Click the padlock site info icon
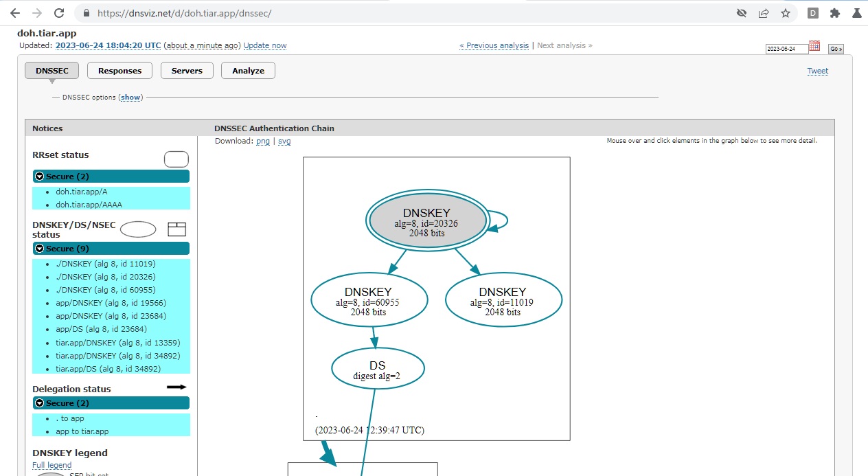This screenshot has width=868, height=476. (86, 13)
